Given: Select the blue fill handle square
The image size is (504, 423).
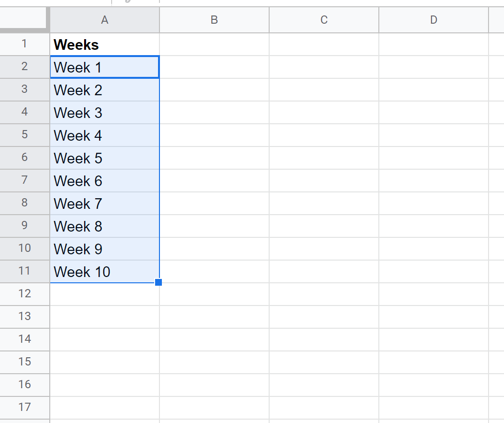Looking at the screenshot, I should point(158,282).
